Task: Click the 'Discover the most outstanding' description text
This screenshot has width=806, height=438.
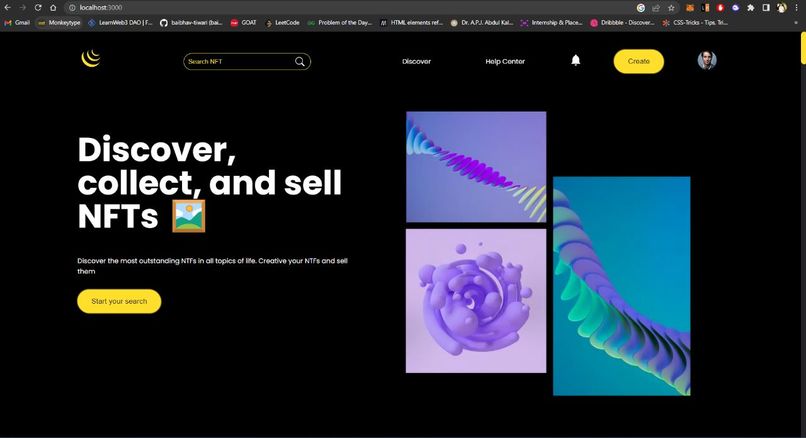Action: [x=212, y=266]
